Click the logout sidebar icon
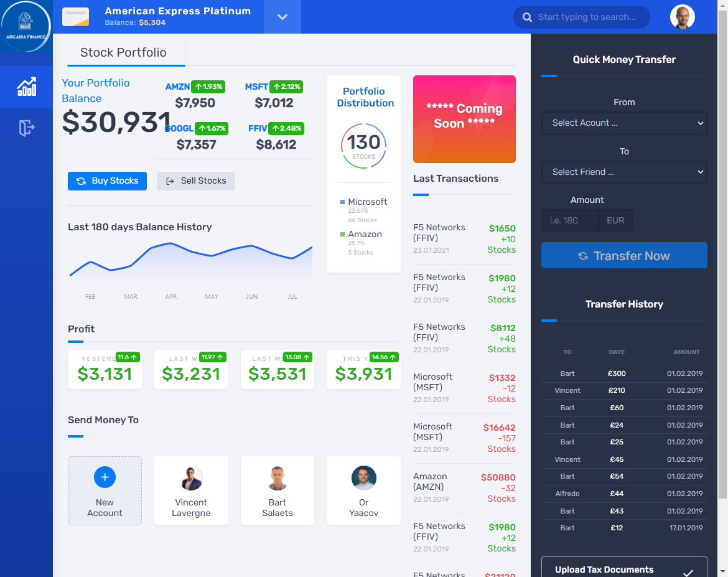728x577 pixels. 27,128
